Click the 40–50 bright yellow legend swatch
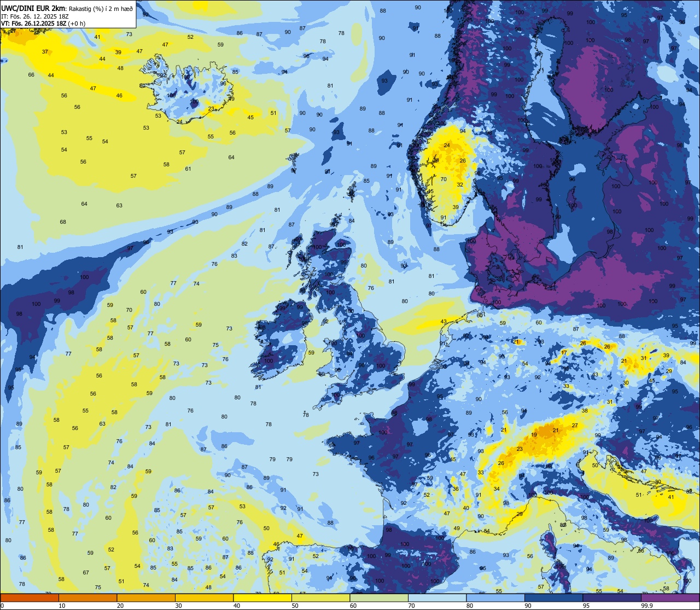This screenshot has height=610, width=700. (x=262, y=597)
